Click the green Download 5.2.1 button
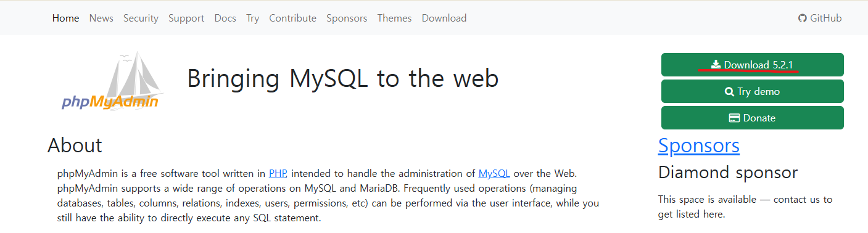 (752, 65)
